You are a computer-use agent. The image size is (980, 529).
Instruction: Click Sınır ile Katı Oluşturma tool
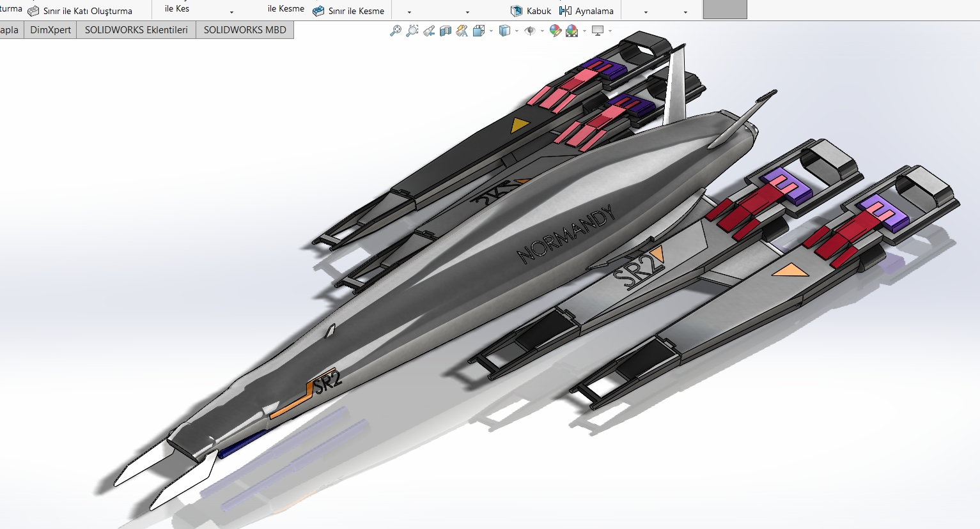(x=80, y=11)
